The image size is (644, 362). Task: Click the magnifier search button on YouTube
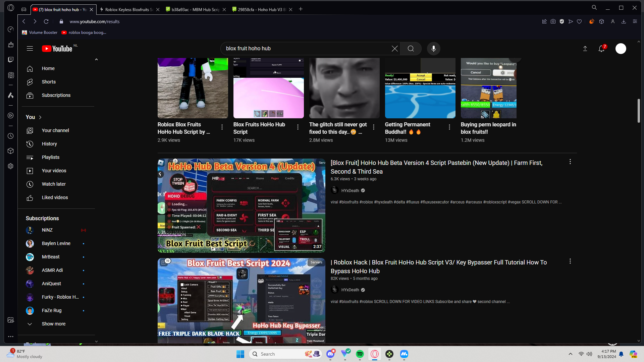point(411,49)
